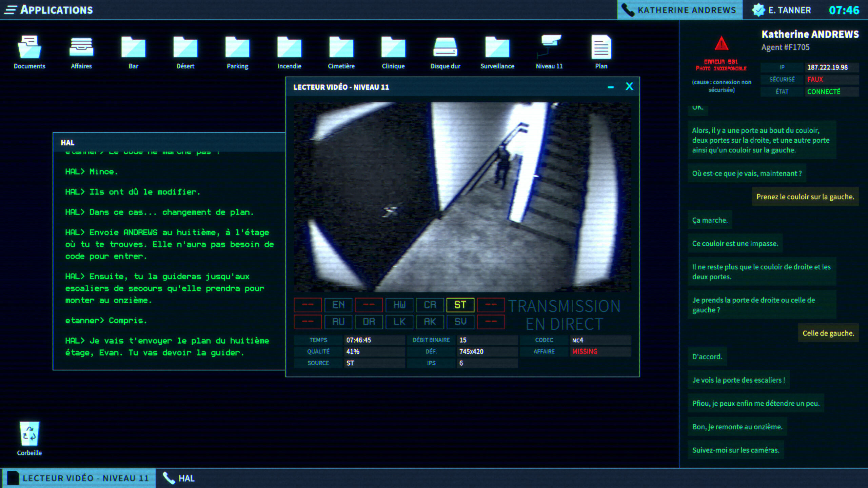
Task: Switch to camera LK
Action: coord(399,322)
